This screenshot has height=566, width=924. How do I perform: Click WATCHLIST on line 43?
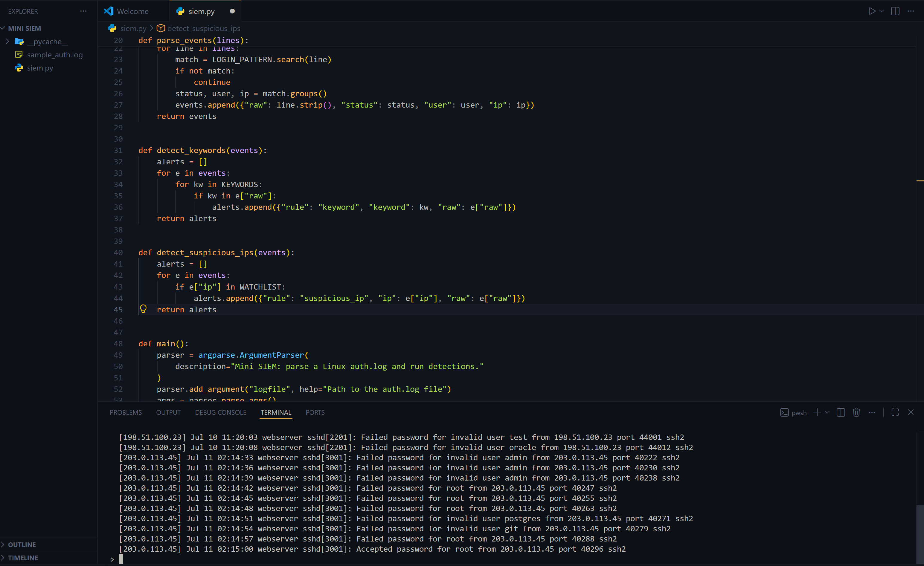tap(260, 287)
